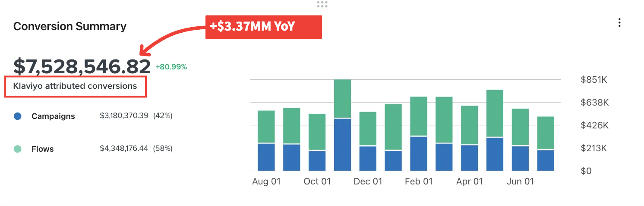This screenshot has height=206, width=644.
Task: Click blue segment of Apr 01 bar
Action: pos(470,158)
